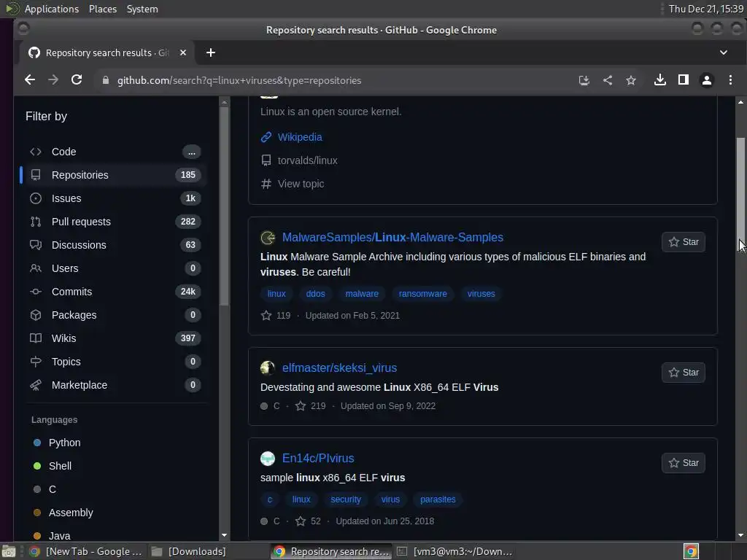Click the MalwareSamples avatar icon

click(x=268, y=237)
